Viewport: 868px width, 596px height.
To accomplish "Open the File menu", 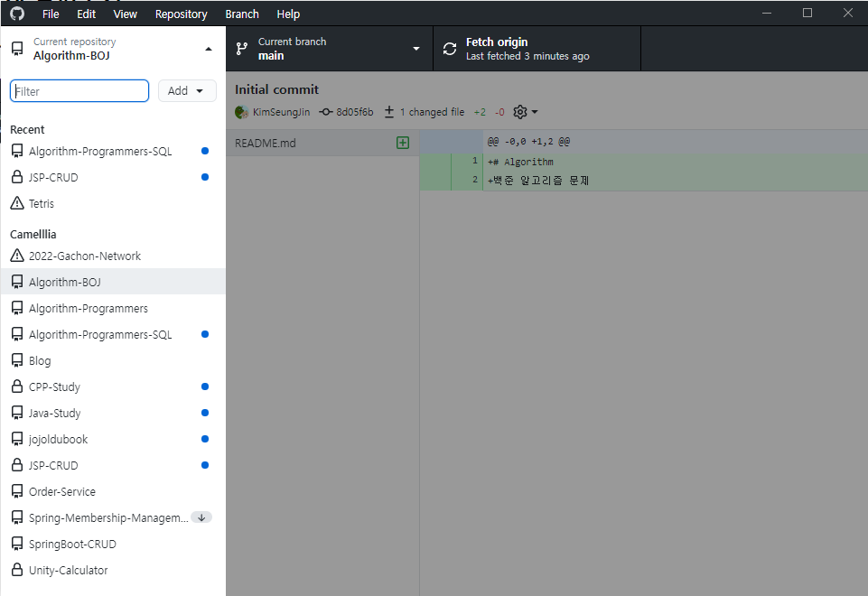I will pyautogui.click(x=51, y=14).
